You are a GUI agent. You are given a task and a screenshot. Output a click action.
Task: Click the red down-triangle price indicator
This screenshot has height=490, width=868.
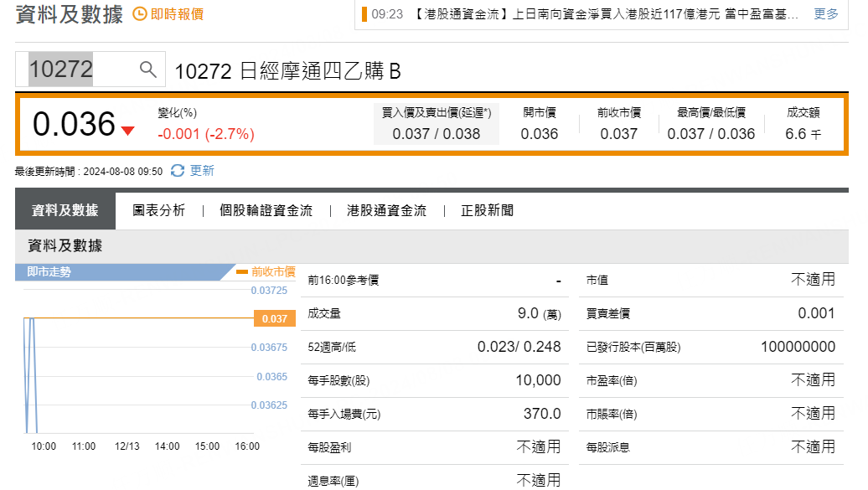tap(128, 131)
